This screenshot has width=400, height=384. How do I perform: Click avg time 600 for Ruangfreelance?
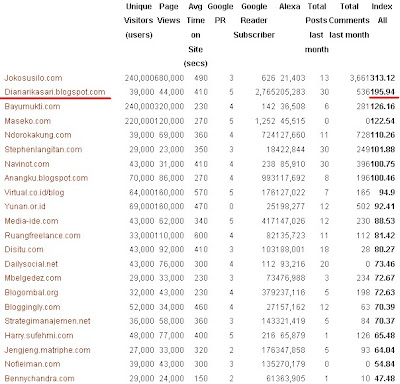(x=201, y=235)
